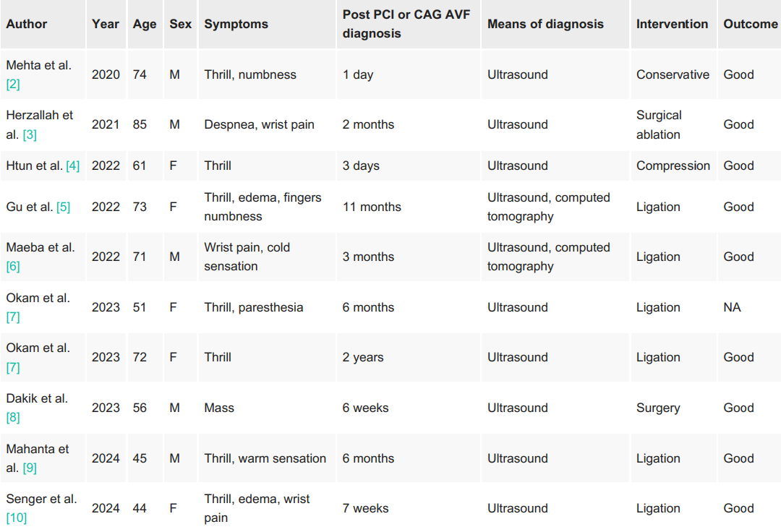This screenshot has height=532, width=781.
Task: Select the Outcome column header
Action: coord(750,24)
